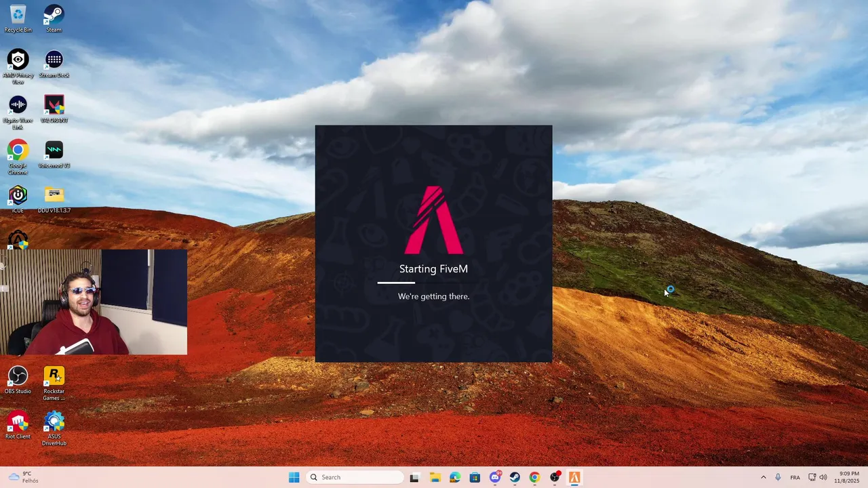The width and height of the screenshot is (868, 488).
Task: Launch Steam from the desktop shortcut
Action: [54, 18]
